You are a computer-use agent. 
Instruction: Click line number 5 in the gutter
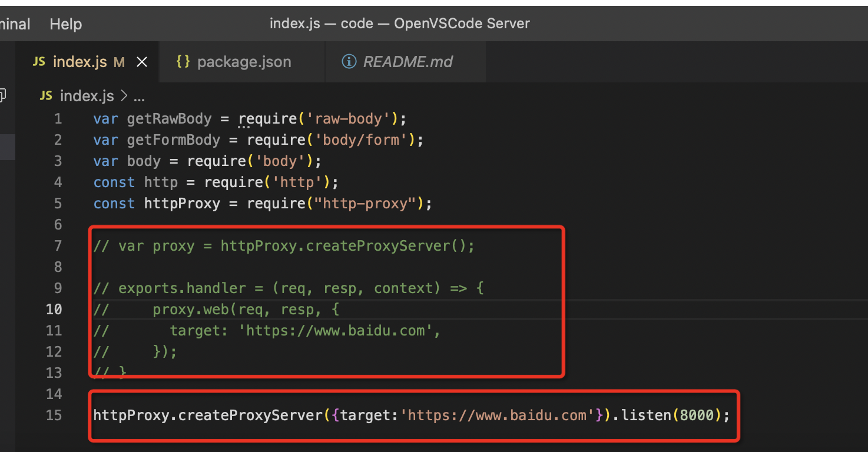click(58, 204)
